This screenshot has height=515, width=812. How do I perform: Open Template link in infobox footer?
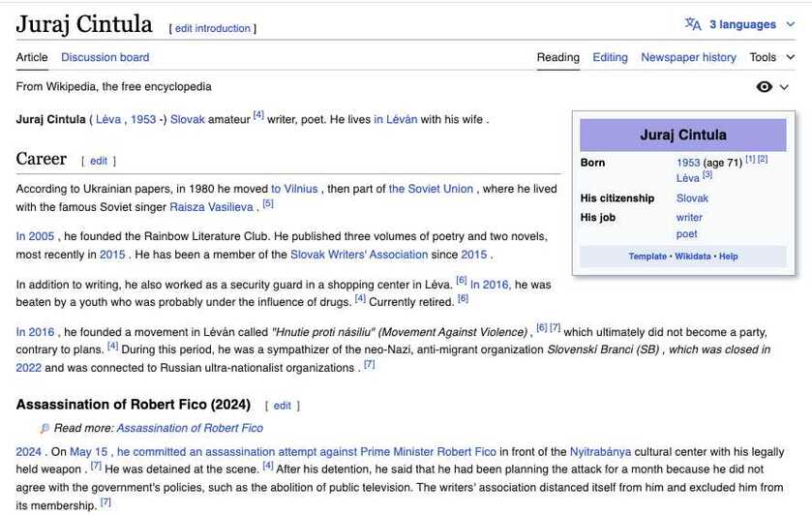pyautogui.click(x=647, y=256)
